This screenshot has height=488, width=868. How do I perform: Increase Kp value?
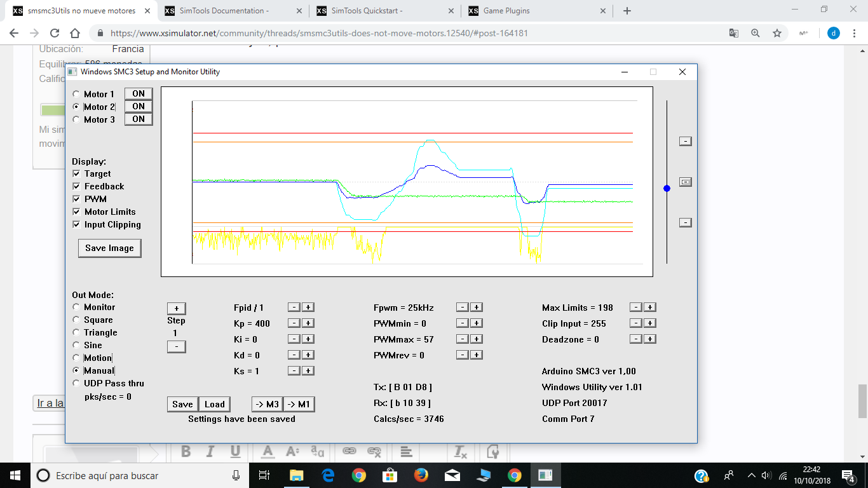tap(308, 323)
